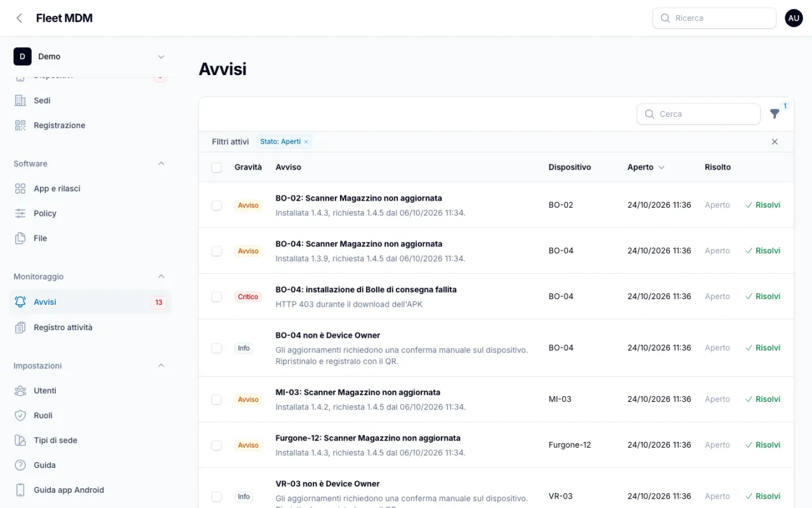The height and width of the screenshot is (508, 812).
Task: Open the AU user avatar menu
Action: pos(794,18)
